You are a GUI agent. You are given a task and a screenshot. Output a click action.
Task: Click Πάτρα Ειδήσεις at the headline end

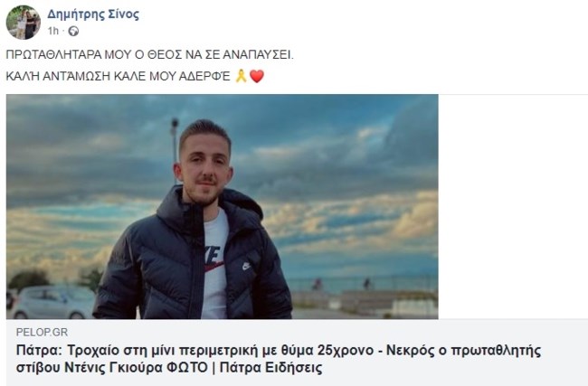pyautogui.click(x=270, y=367)
